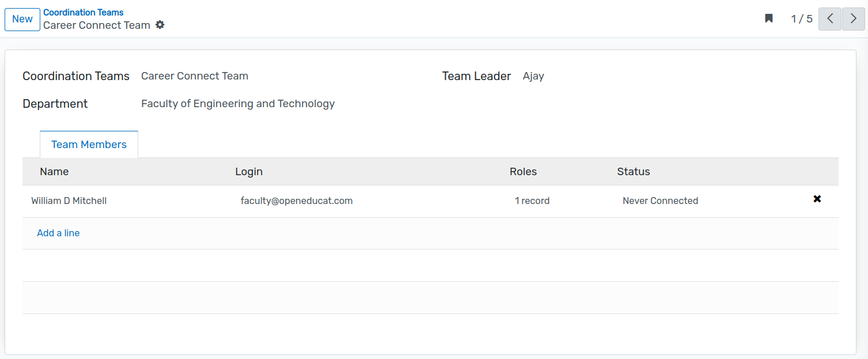
Task: Click the Login column header
Action: (x=249, y=171)
